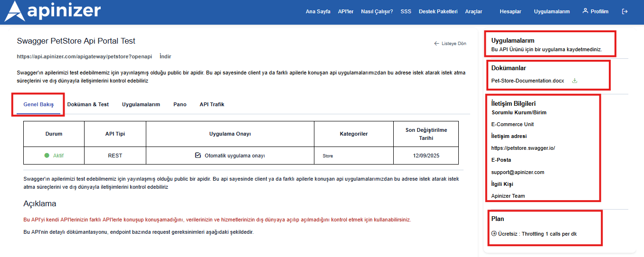Switch to the API Trafik tab

(212, 105)
